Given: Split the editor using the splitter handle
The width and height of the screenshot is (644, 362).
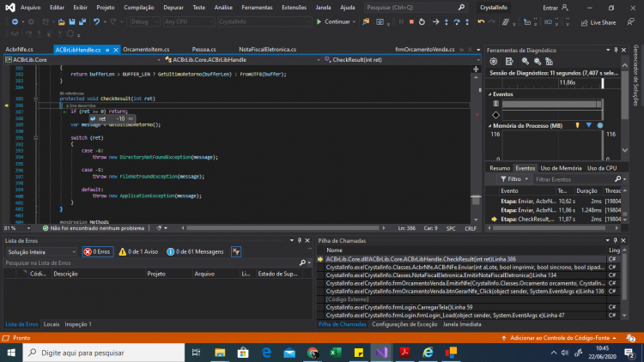Looking at the screenshot, I should (476, 69).
